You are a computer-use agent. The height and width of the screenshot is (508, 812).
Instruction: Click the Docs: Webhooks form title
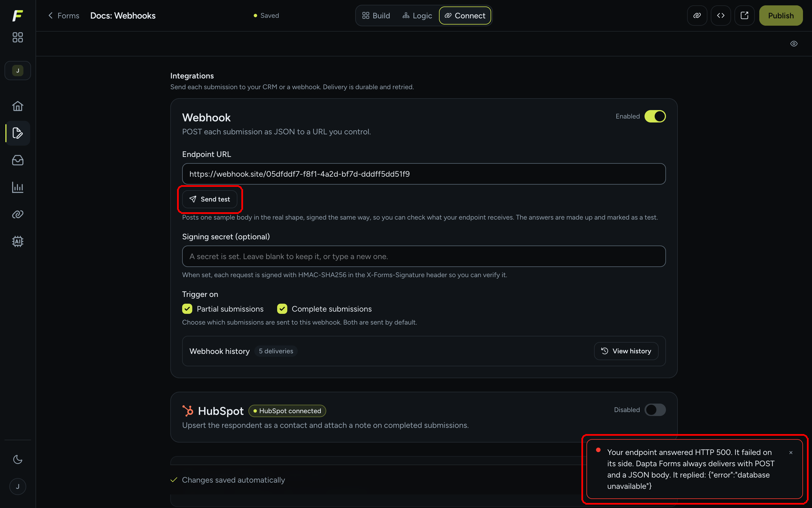click(123, 16)
